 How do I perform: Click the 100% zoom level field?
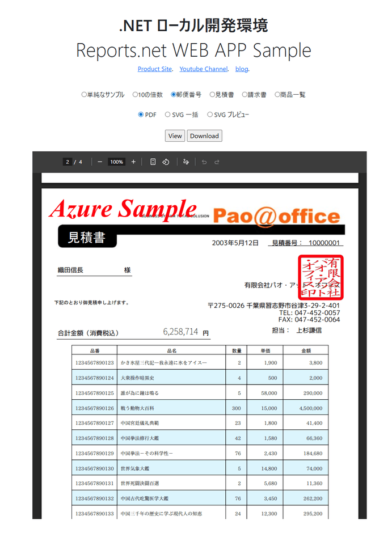coord(117,162)
